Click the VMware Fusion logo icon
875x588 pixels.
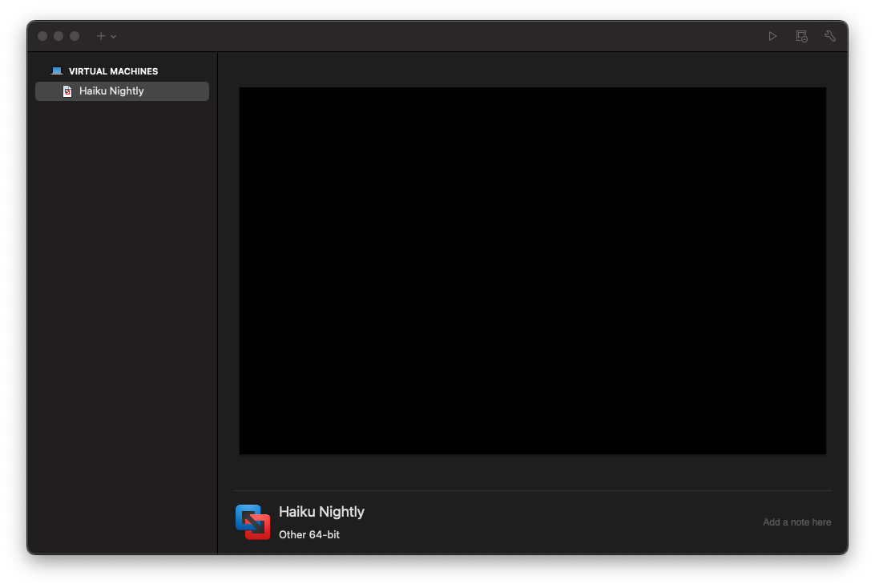pyautogui.click(x=252, y=522)
